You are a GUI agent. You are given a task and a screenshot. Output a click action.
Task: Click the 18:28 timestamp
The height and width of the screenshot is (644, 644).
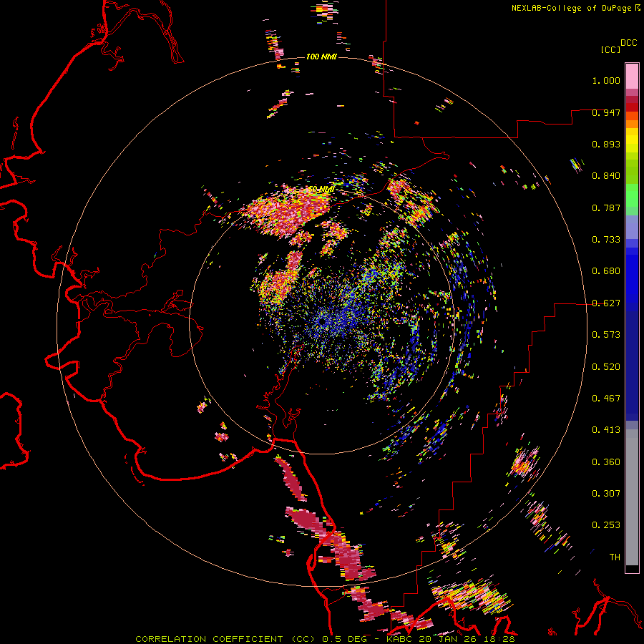498,639
